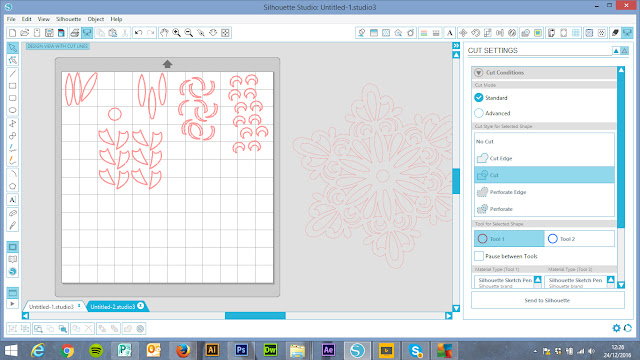
Task: Choose the Perforate style
Action: (544, 209)
